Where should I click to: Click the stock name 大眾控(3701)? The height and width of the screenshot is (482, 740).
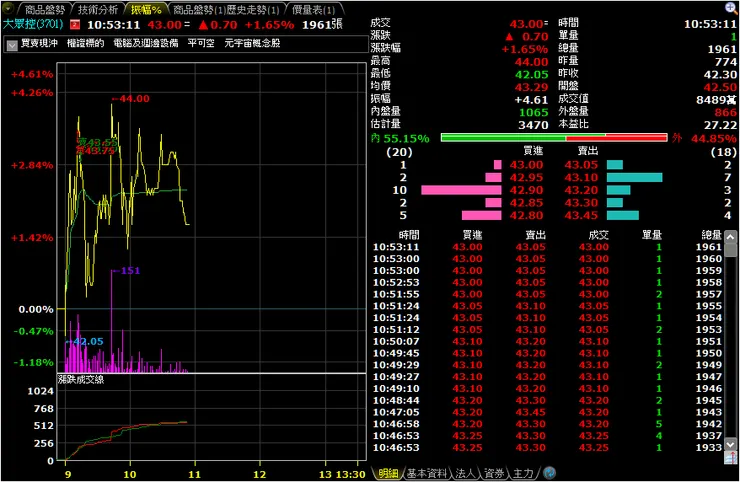coord(33,24)
